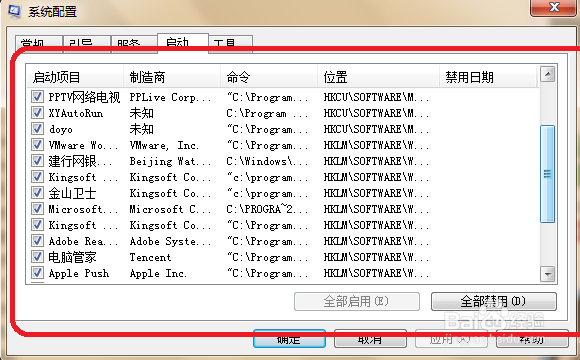Viewport: 580px width, 360px height.
Task: Click the 全部启用 button
Action: pos(357,301)
